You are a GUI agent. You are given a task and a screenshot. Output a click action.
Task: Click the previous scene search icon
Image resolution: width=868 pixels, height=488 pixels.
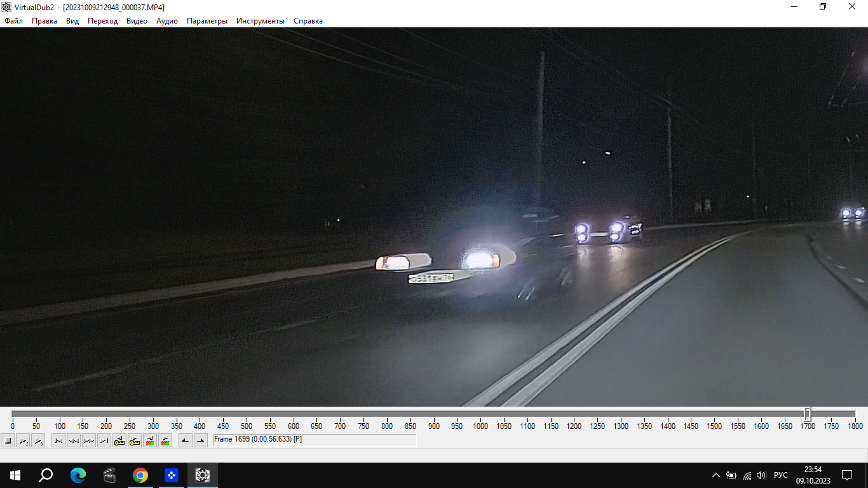[150, 440]
